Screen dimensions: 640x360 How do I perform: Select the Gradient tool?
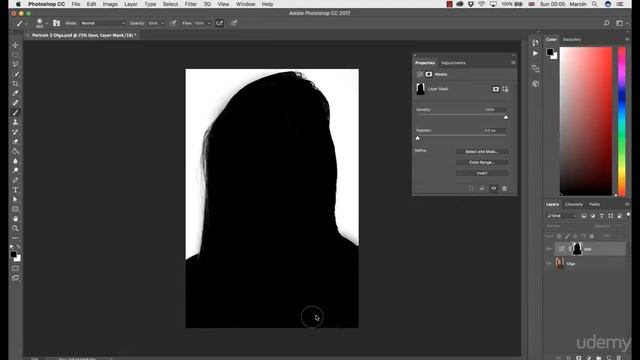point(16,151)
